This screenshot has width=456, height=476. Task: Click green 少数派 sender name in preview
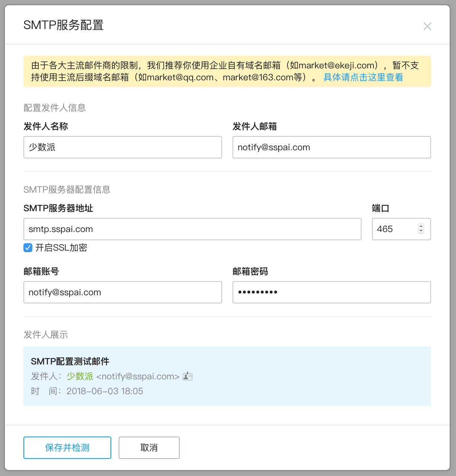click(80, 376)
